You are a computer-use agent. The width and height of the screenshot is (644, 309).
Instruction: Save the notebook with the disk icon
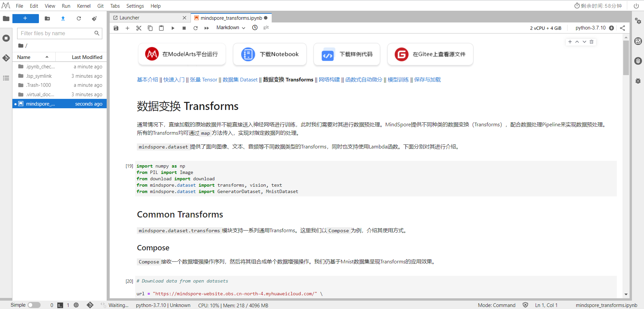pyautogui.click(x=116, y=28)
